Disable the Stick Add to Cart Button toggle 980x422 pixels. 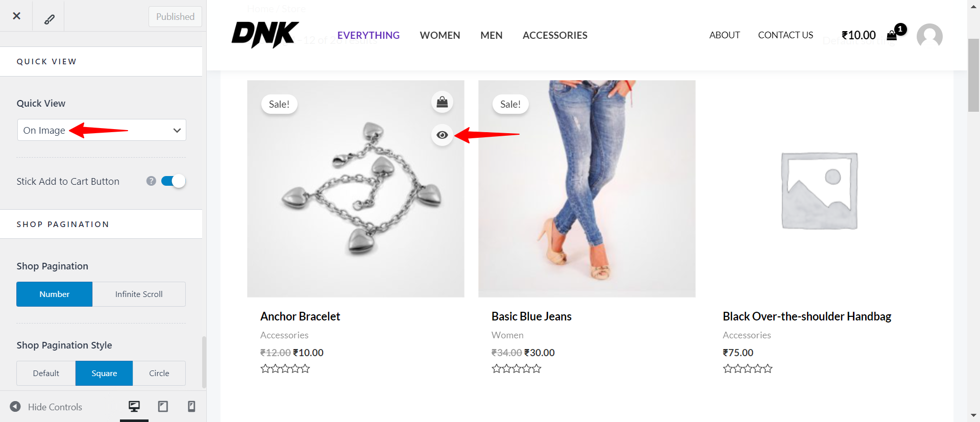click(173, 181)
